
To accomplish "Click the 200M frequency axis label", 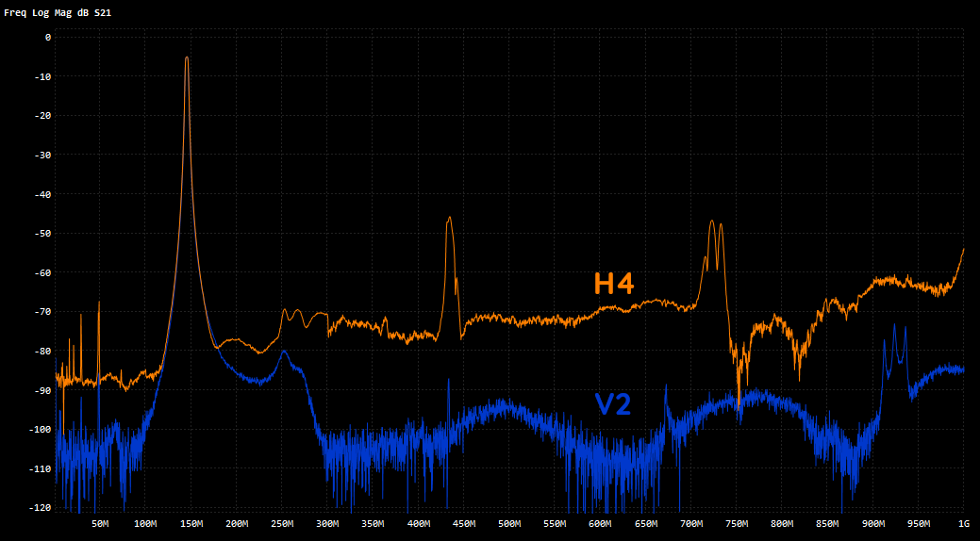I will (x=237, y=523).
